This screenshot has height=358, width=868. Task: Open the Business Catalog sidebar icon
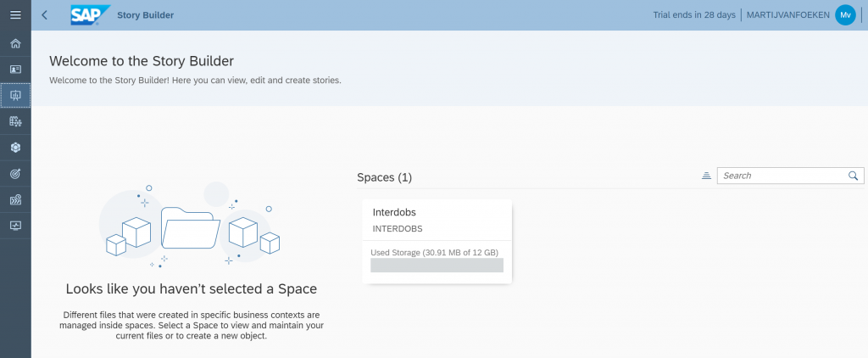click(15, 70)
